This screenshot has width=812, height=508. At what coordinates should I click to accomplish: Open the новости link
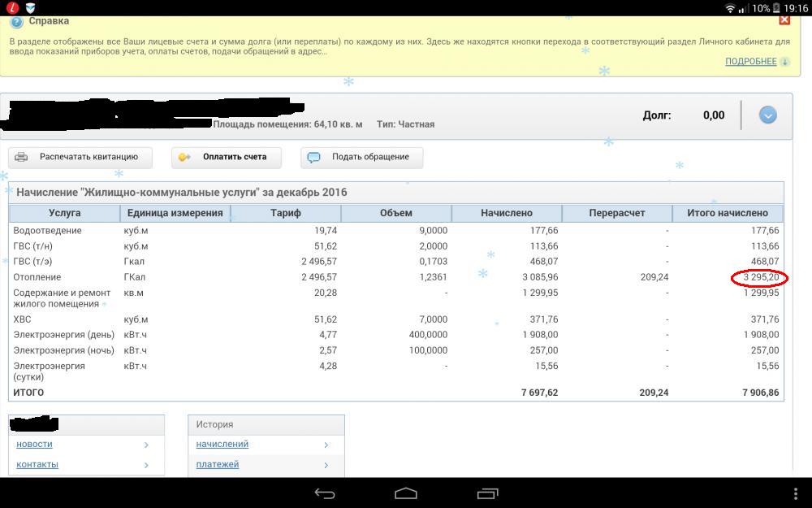(34, 445)
